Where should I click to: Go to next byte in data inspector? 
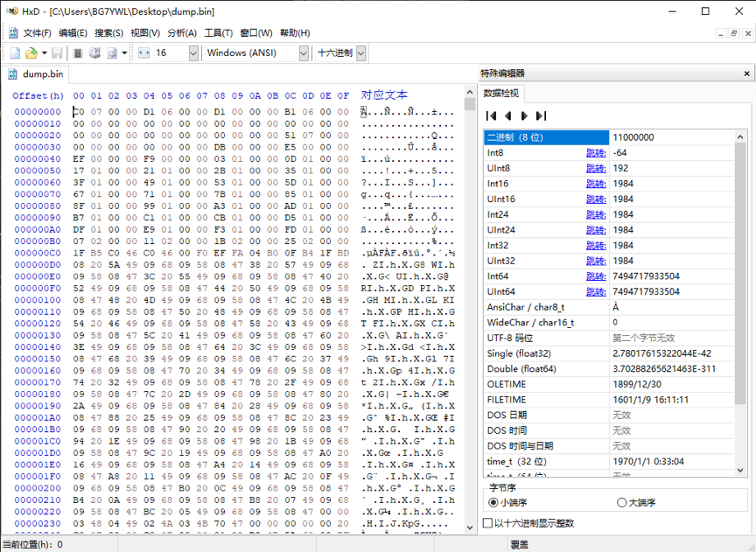pos(525,115)
